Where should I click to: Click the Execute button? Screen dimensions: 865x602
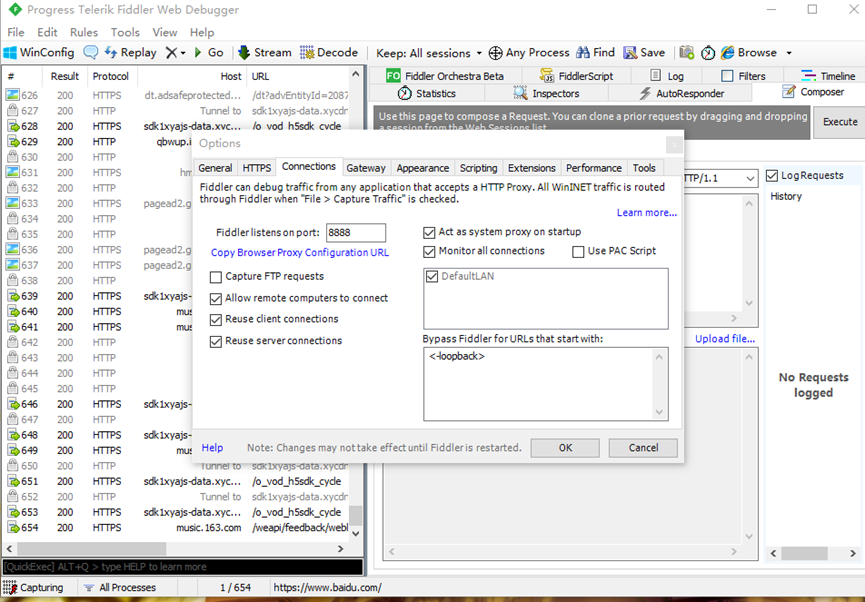(x=840, y=121)
